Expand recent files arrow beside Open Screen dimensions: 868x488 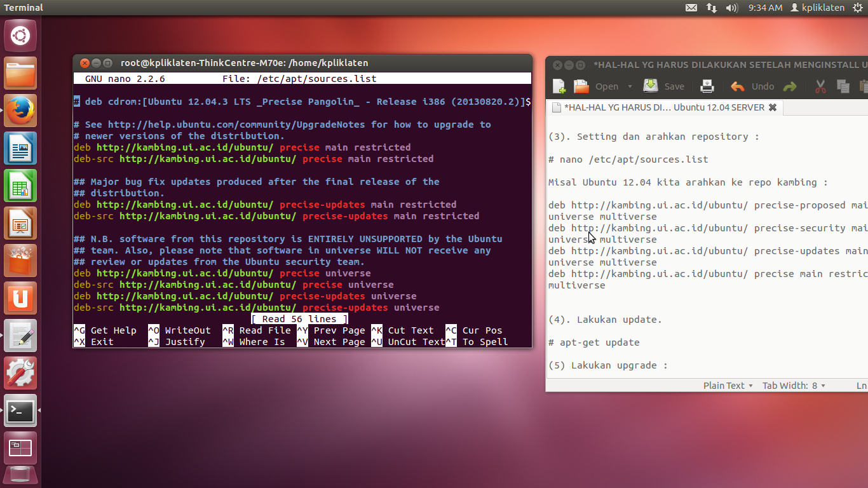click(x=630, y=86)
